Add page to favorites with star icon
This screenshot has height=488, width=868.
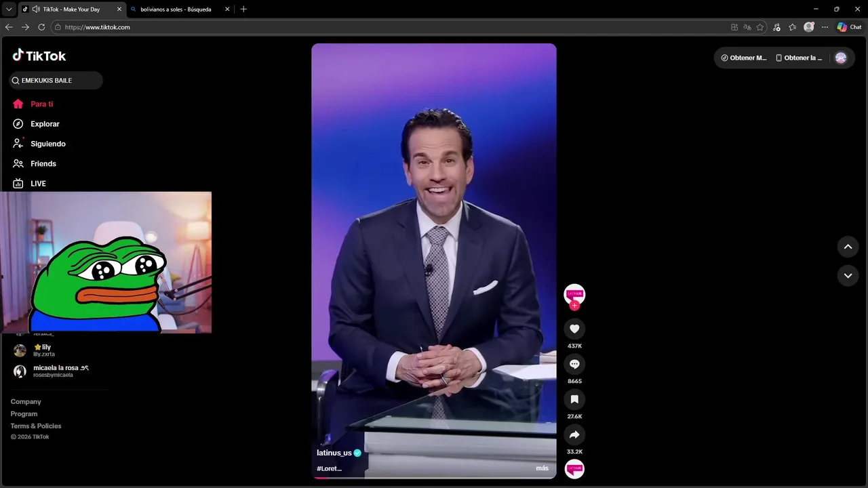(760, 27)
